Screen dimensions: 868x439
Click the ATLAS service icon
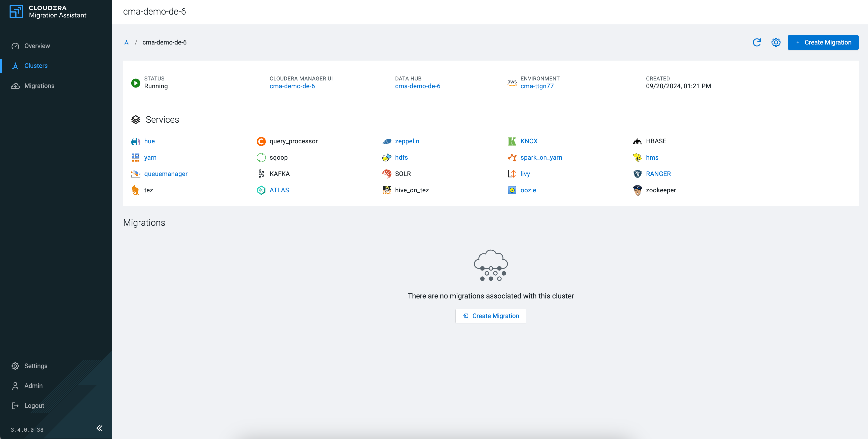[261, 190]
